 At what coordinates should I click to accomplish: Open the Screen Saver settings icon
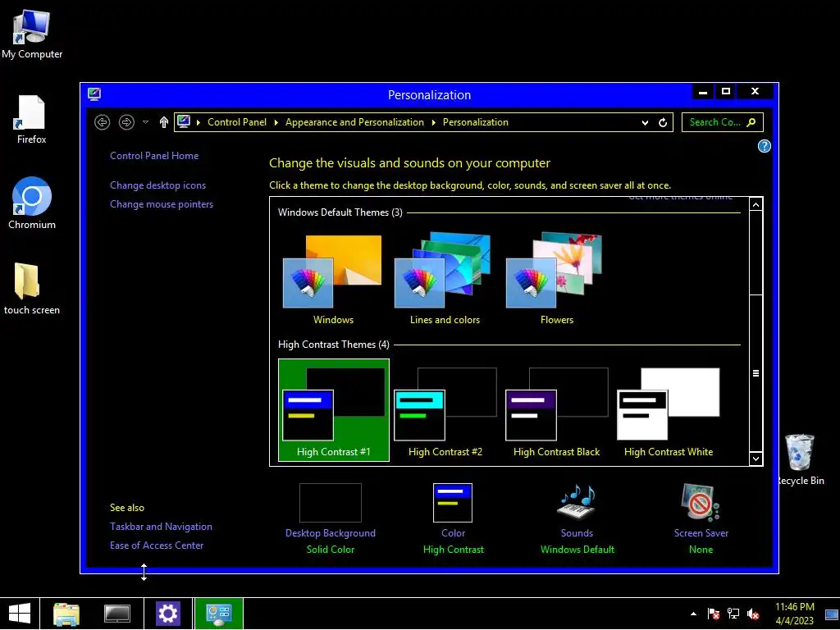coord(701,503)
